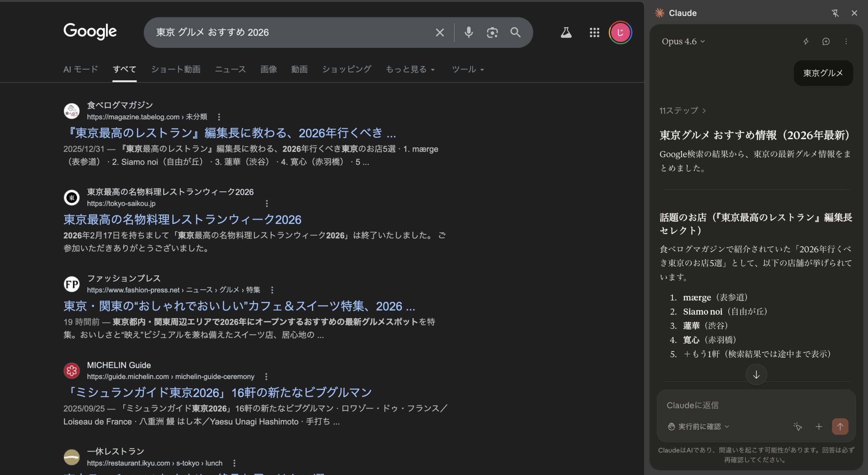Viewport: 868px width, 475px height.
Task: Switch to the AIモード tab
Action: coord(80,69)
